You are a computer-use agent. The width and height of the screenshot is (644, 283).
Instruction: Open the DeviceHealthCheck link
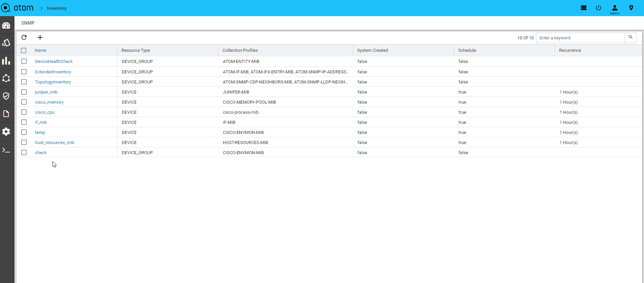54,62
